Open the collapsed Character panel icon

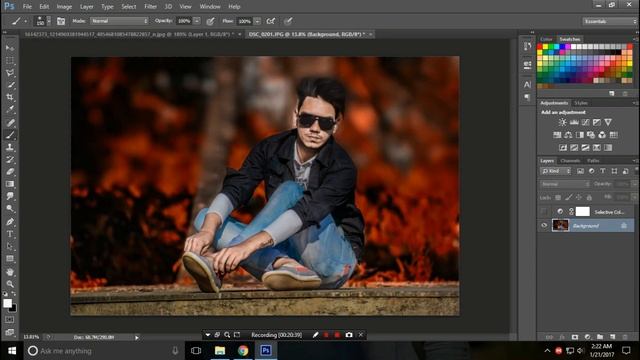(527, 84)
